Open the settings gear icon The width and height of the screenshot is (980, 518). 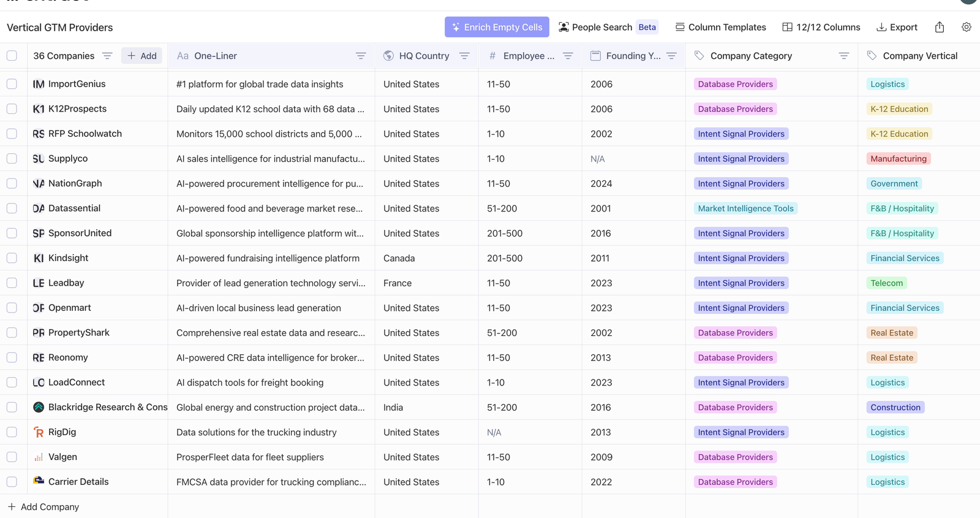tap(966, 27)
